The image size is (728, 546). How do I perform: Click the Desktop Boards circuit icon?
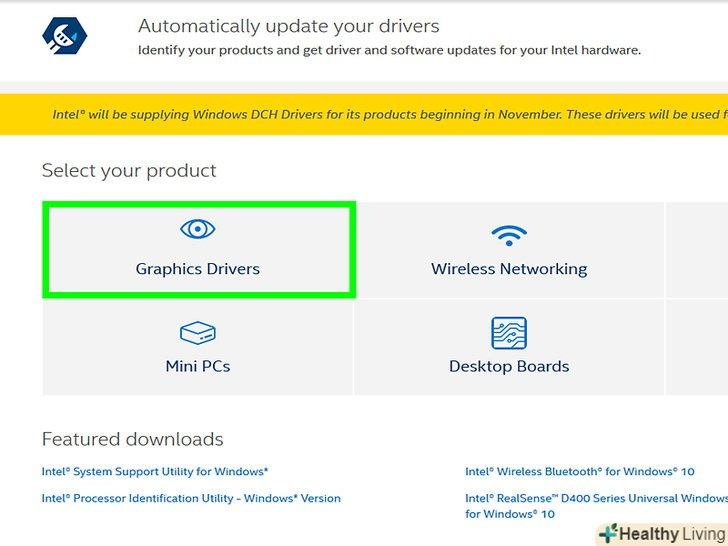tap(509, 333)
